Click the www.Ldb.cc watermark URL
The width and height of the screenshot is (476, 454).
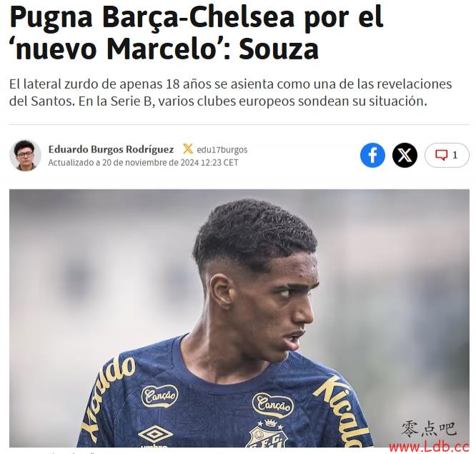[429, 447]
